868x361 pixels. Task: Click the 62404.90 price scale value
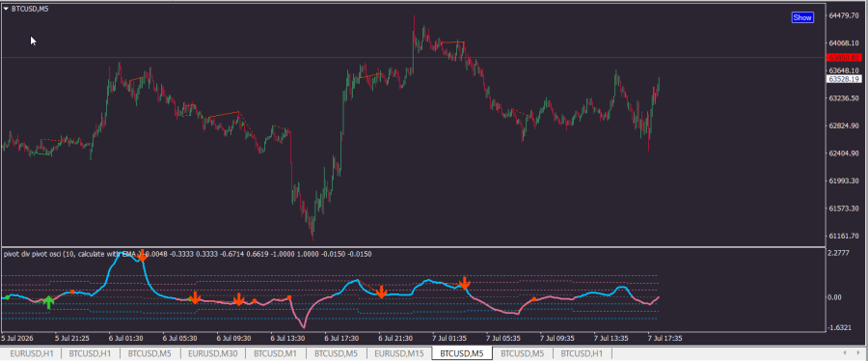coord(844,153)
